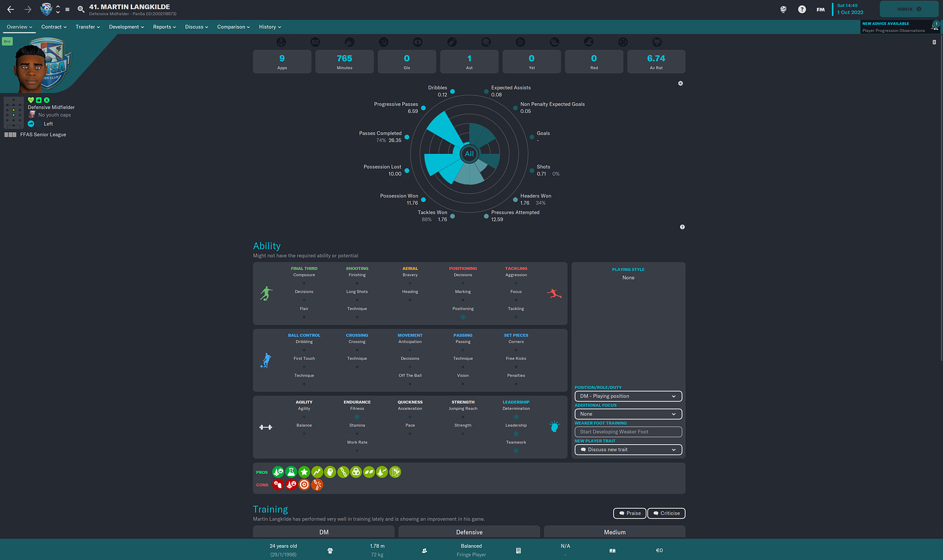Screen dimensions: 943x560
Task: Click the clipboard pro icon
Action: pos(395,472)
